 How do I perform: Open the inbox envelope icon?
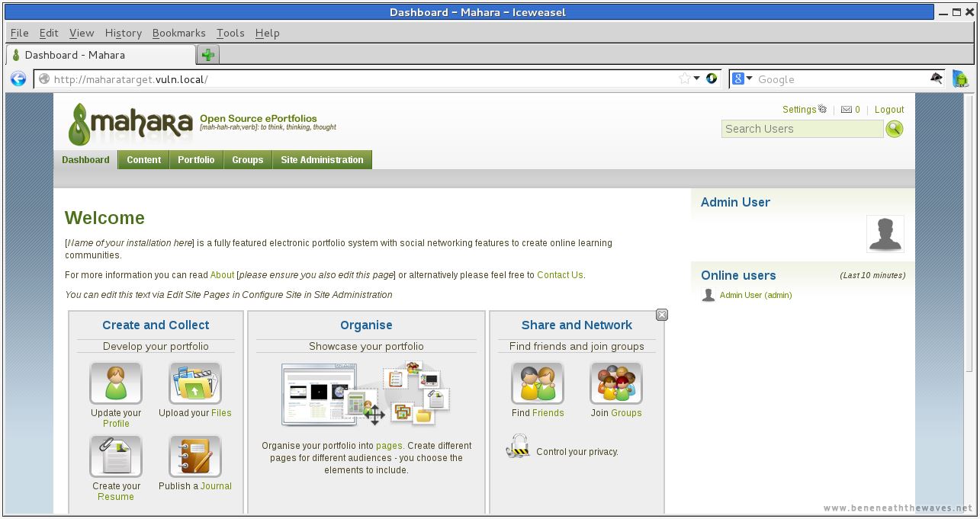tap(846, 110)
